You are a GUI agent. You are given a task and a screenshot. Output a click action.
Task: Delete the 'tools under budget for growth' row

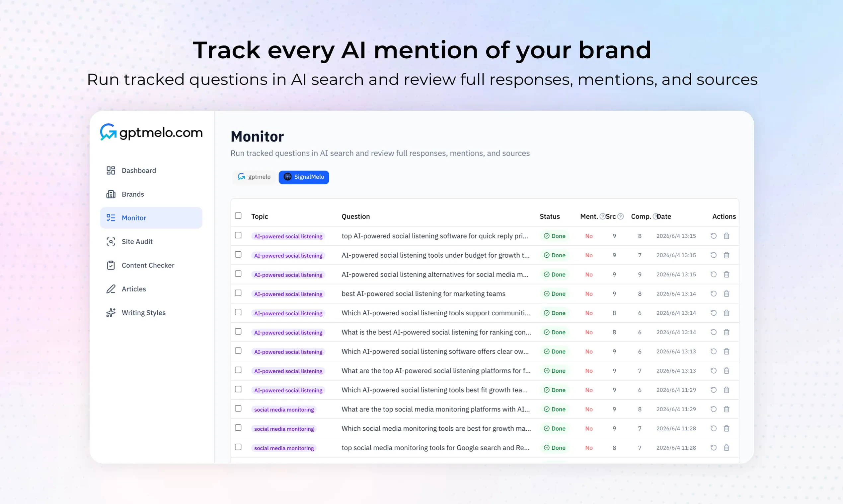[x=727, y=255]
